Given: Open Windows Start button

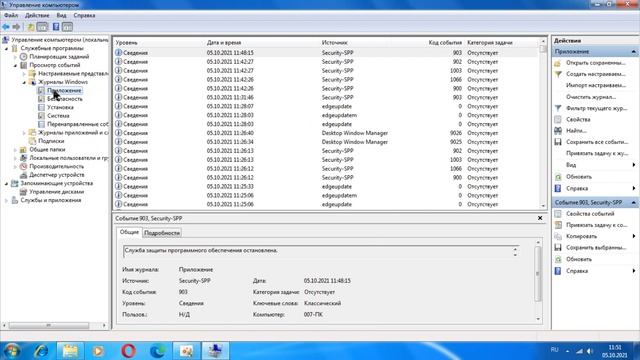Looking at the screenshot, I should coord(11,351).
